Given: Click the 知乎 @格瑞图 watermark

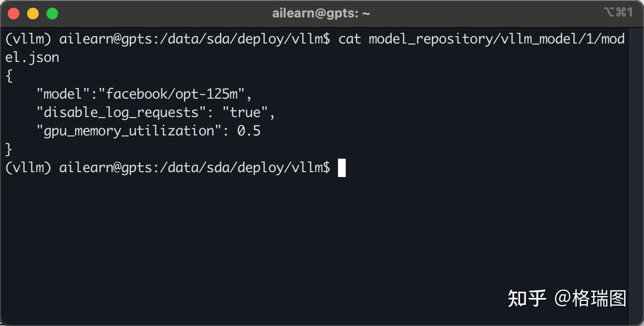Looking at the screenshot, I should tap(567, 298).
